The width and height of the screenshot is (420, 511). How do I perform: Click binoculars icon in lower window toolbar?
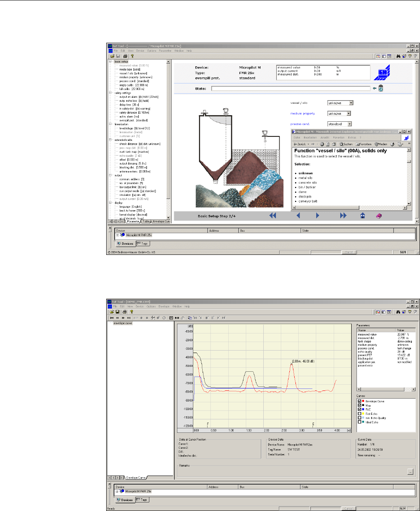point(398,311)
